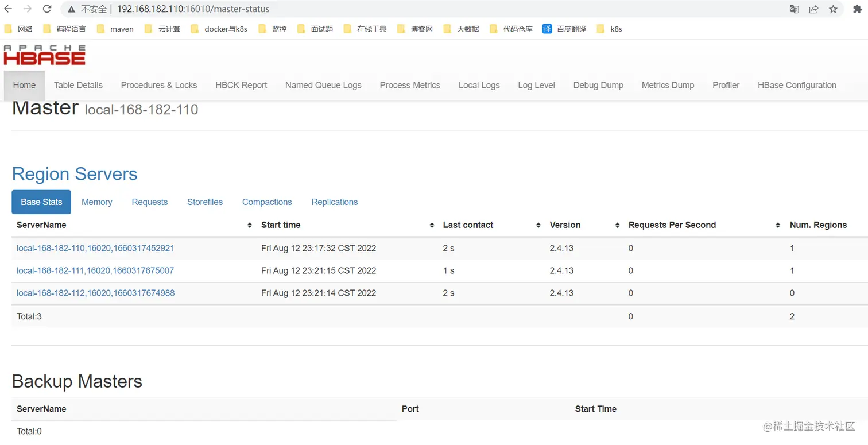This screenshot has width=868, height=445.
Task: Open the 博客网 bookmark folder
Action: pyautogui.click(x=415, y=29)
